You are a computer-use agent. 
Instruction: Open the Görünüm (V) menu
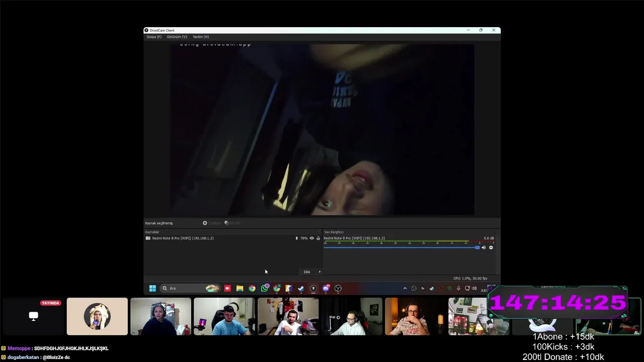pyautogui.click(x=177, y=37)
